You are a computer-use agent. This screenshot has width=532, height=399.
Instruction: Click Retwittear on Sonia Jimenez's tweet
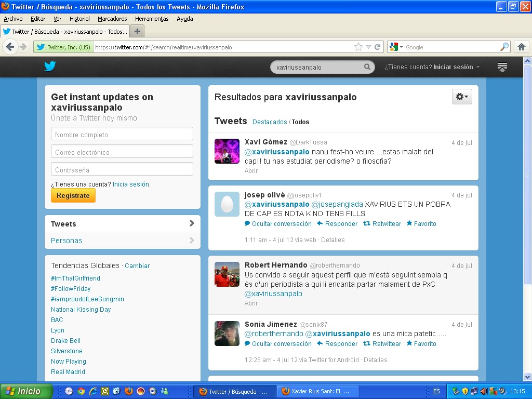382,344
